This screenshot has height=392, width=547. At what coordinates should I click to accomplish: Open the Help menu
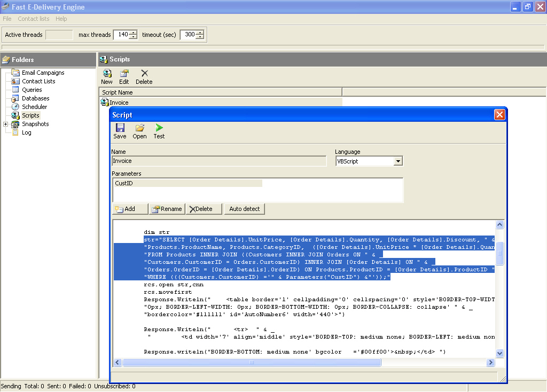pyautogui.click(x=61, y=19)
